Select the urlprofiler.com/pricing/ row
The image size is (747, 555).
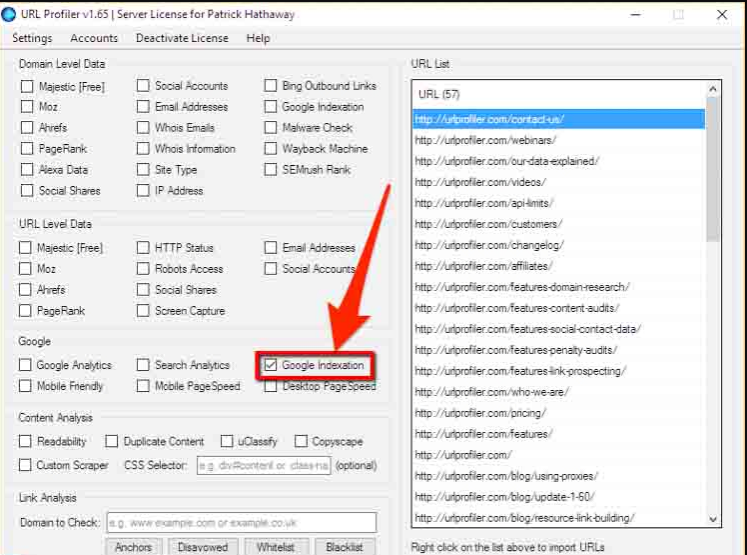pos(558,413)
